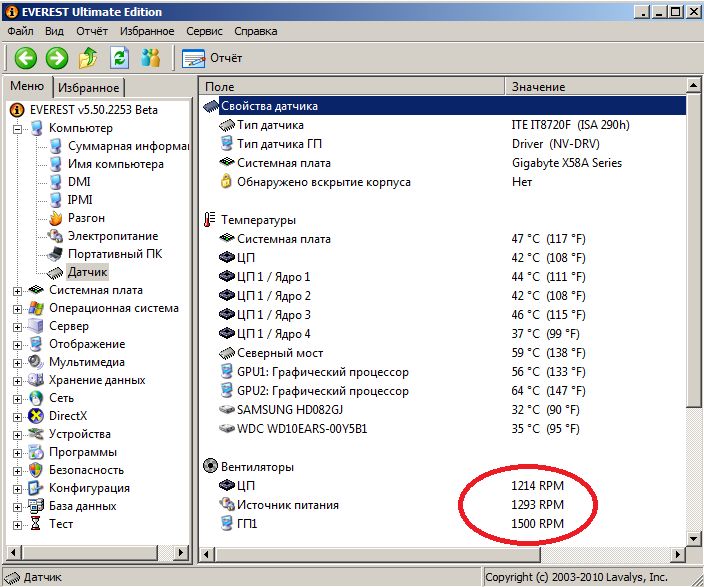Open the Сервис menu
This screenshot has width=704, height=587.
(204, 31)
